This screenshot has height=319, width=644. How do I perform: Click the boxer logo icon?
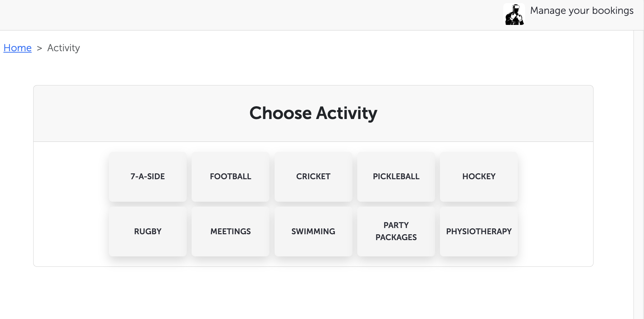(514, 15)
